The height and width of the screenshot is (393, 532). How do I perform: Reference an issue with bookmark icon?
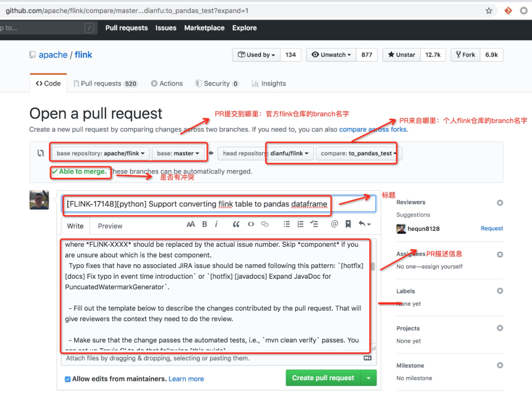pos(348,224)
